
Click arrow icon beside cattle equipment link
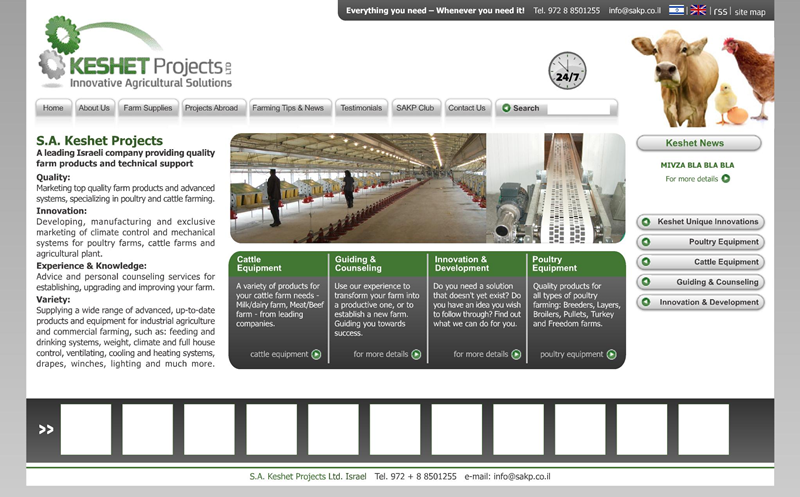tap(316, 354)
